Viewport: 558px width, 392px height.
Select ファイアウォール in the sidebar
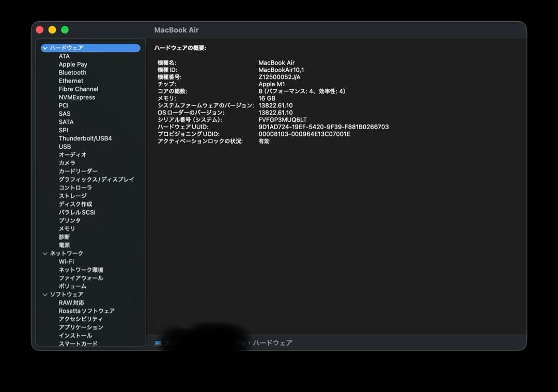click(81, 278)
